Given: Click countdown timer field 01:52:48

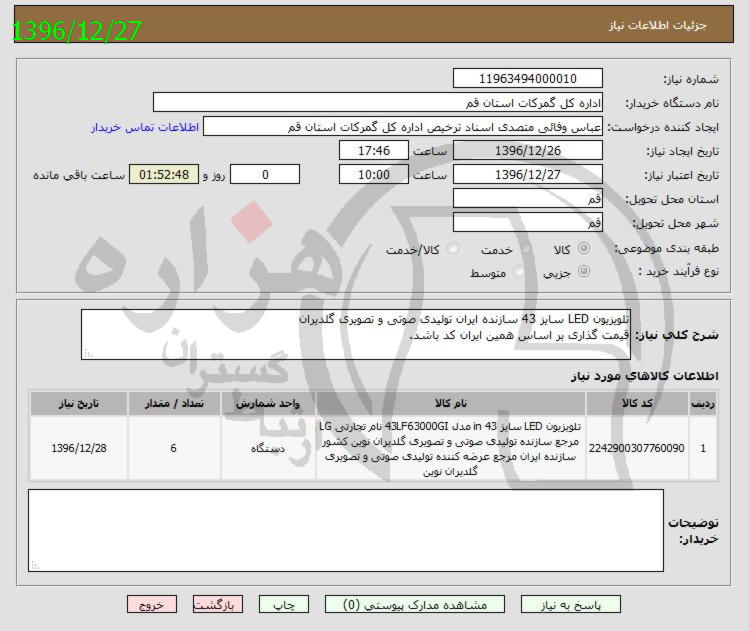Looking at the screenshot, I should click(164, 174).
